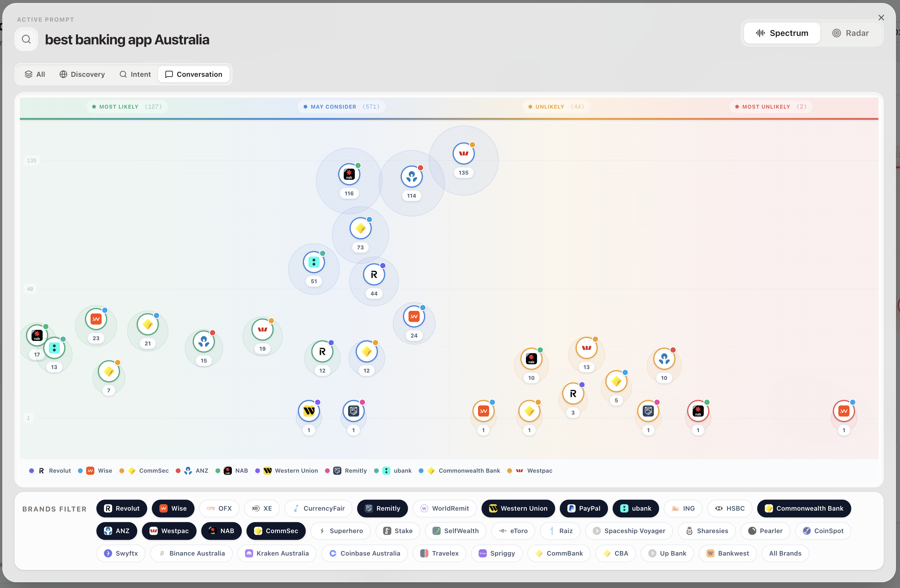Viewport: 900px width, 588px height.
Task: Enable the Spriggy brand filter
Action: 496,553
